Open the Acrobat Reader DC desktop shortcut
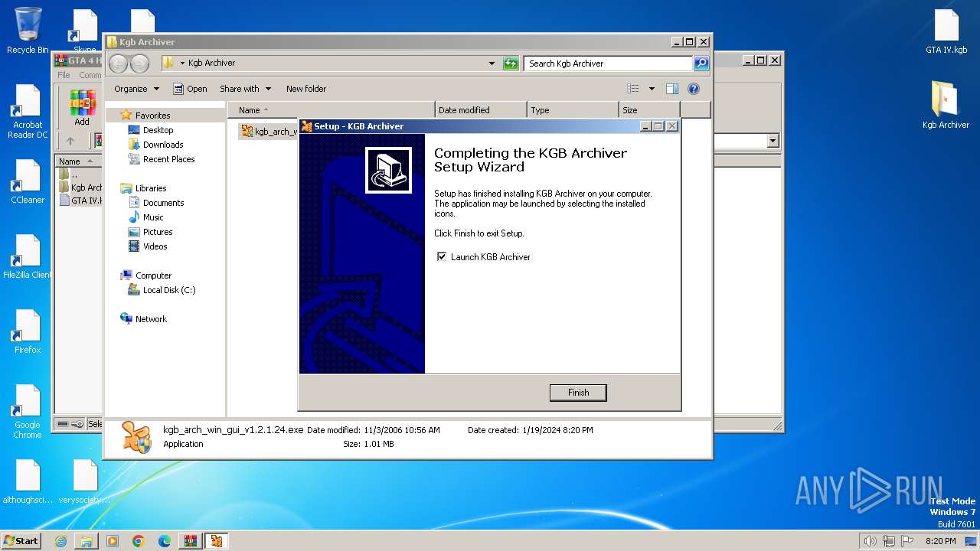980x551 pixels. click(28, 112)
